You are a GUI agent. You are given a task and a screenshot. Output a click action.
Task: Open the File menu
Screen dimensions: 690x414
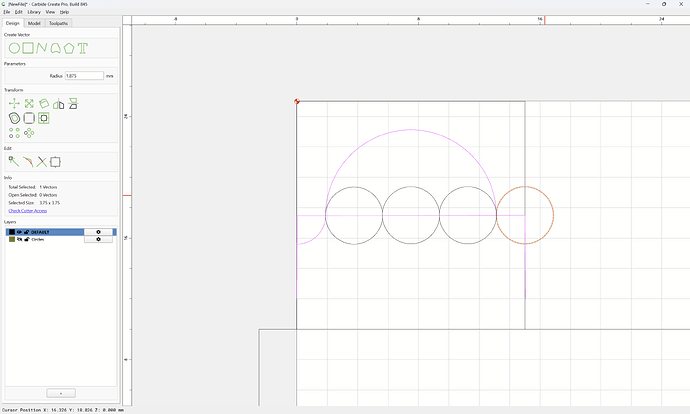coord(7,12)
